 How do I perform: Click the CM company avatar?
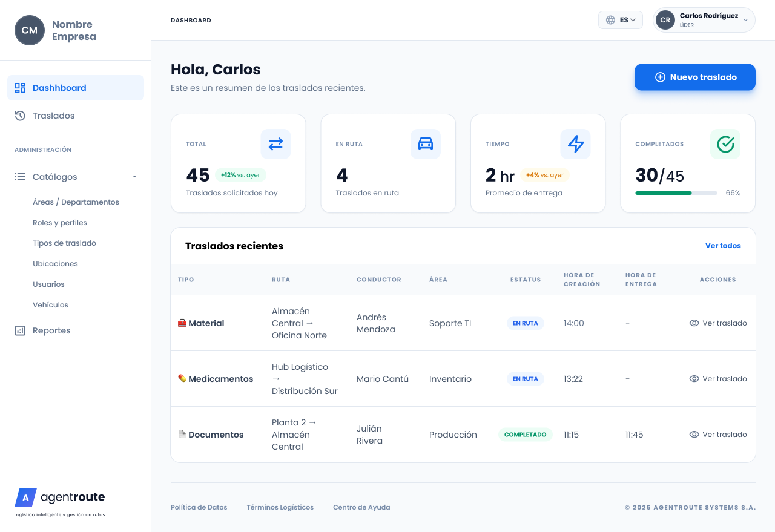click(30, 30)
